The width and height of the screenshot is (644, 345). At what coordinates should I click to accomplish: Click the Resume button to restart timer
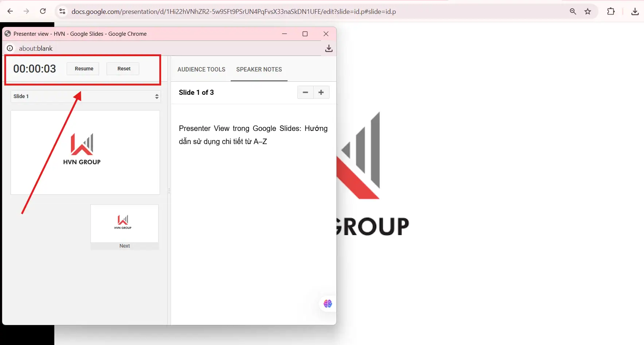tap(83, 69)
